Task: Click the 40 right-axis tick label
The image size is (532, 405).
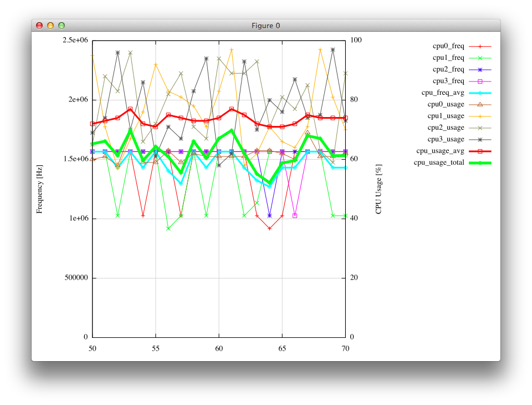Action: (x=354, y=219)
